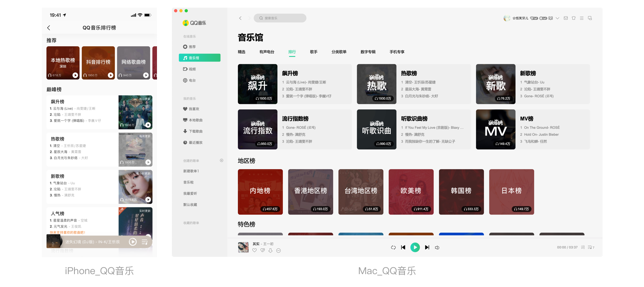This screenshot has width=644, height=287.
Task: Open the lyrics 词 icon
Action: pos(583,248)
